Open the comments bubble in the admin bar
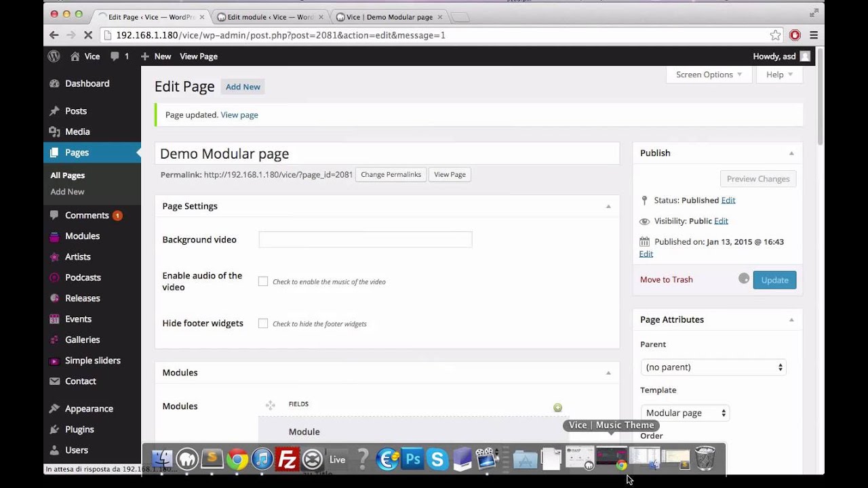This screenshot has width=868, height=488. point(115,56)
